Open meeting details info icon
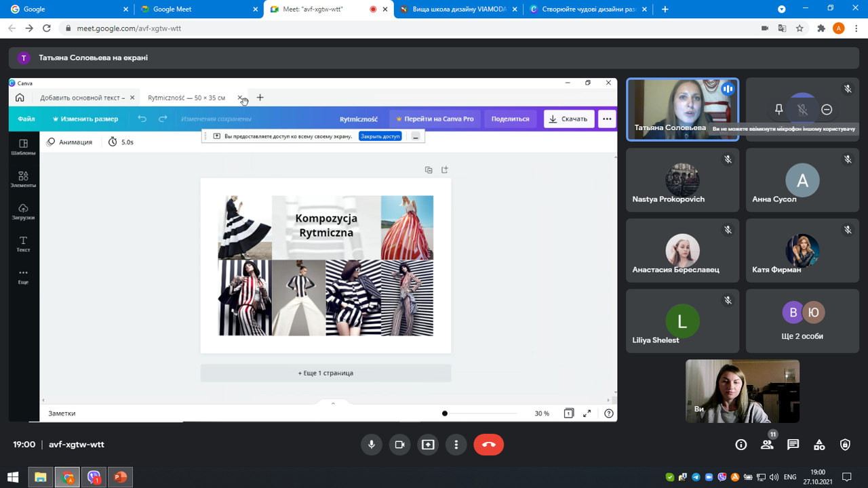The height and width of the screenshot is (488, 868). (x=741, y=445)
